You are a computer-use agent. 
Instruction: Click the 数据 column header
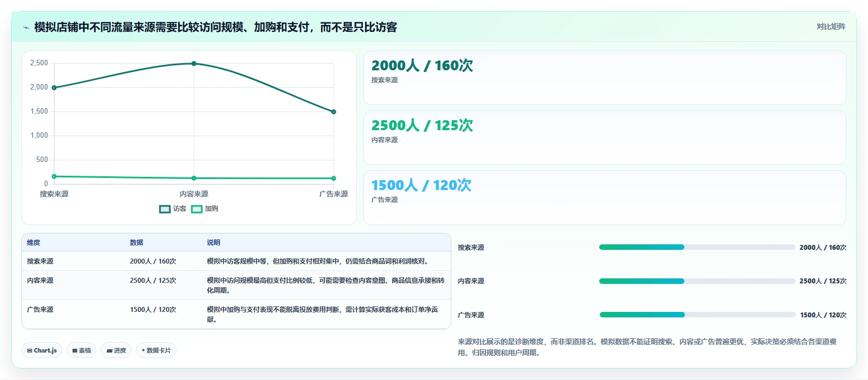[136, 243]
